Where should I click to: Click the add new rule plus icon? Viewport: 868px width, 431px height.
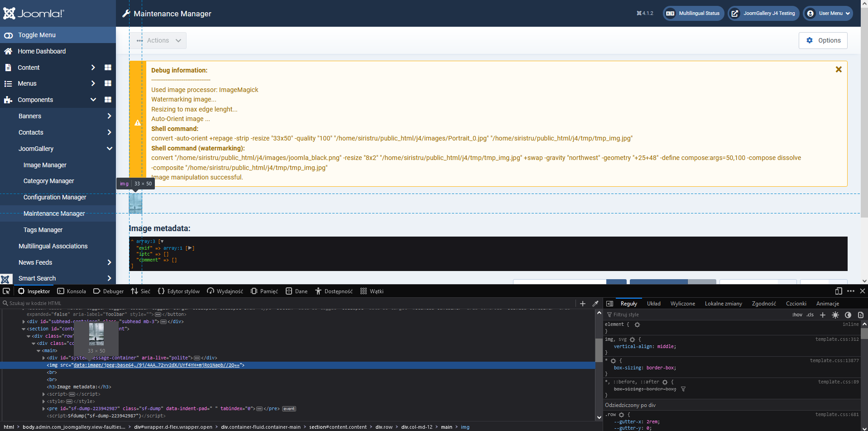click(823, 315)
